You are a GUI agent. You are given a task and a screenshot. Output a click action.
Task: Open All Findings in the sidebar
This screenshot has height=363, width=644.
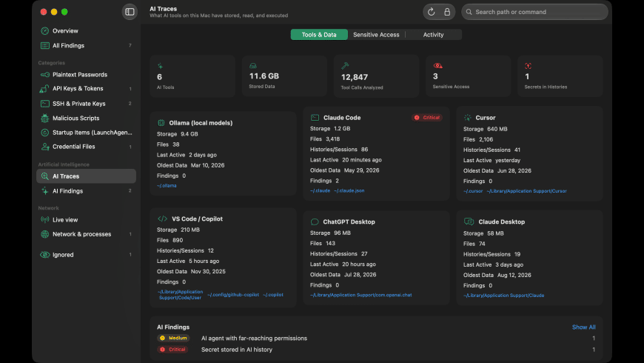86,46
